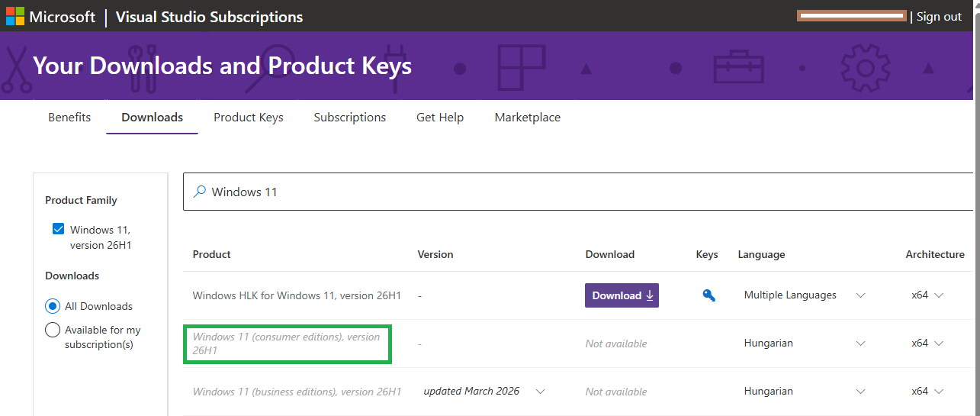
Task: Open Hungarian language dropdown for consumer editions
Action: 860,343
